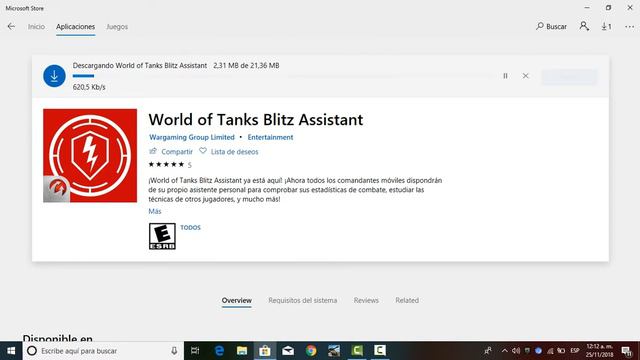This screenshot has height=360, width=640.
Task: Add to Lista de deseos
Action: [229, 152]
